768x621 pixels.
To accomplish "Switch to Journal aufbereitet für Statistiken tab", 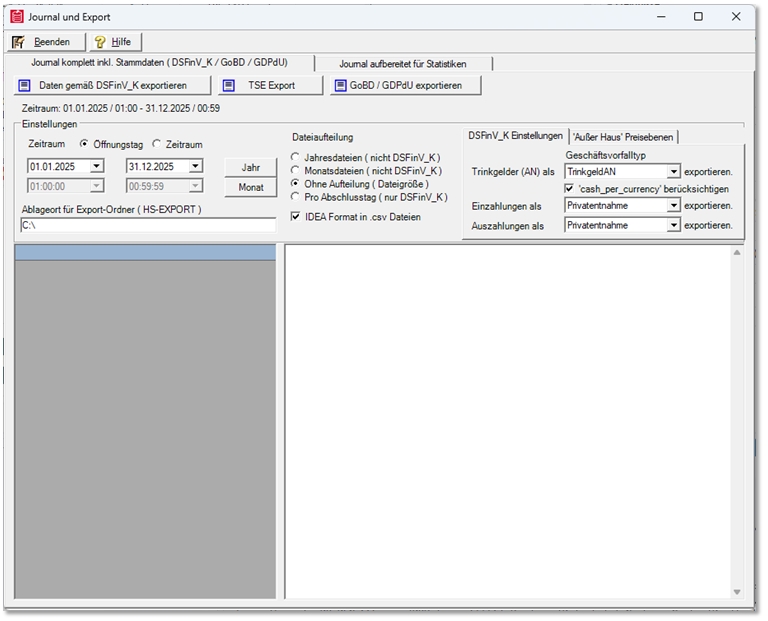I will click(x=402, y=64).
